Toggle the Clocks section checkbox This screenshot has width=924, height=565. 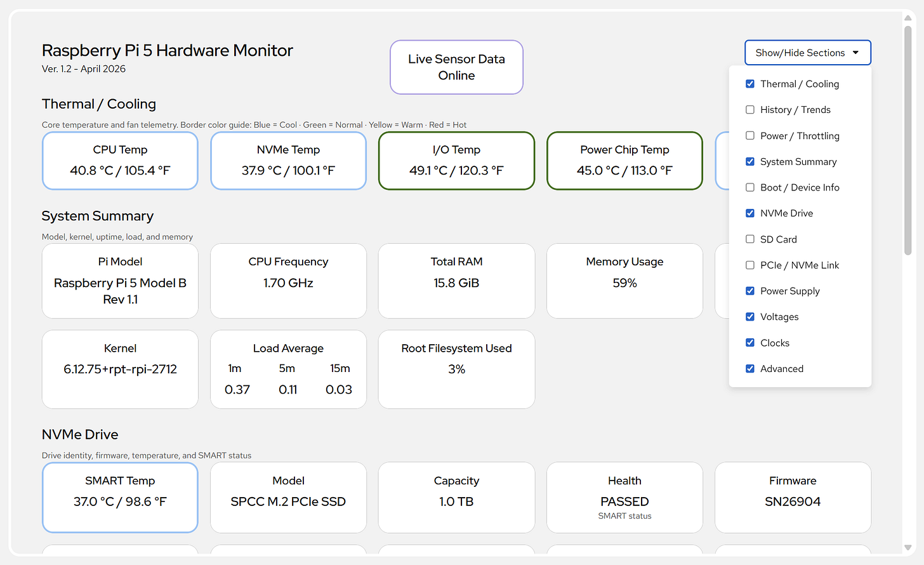750,343
